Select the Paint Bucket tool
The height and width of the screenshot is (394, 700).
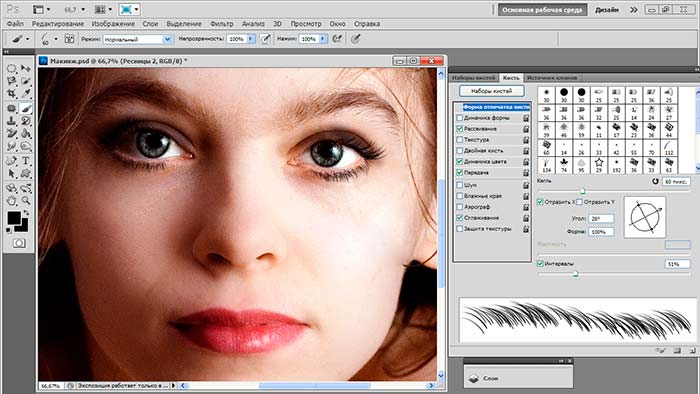click(x=26, y=133)
